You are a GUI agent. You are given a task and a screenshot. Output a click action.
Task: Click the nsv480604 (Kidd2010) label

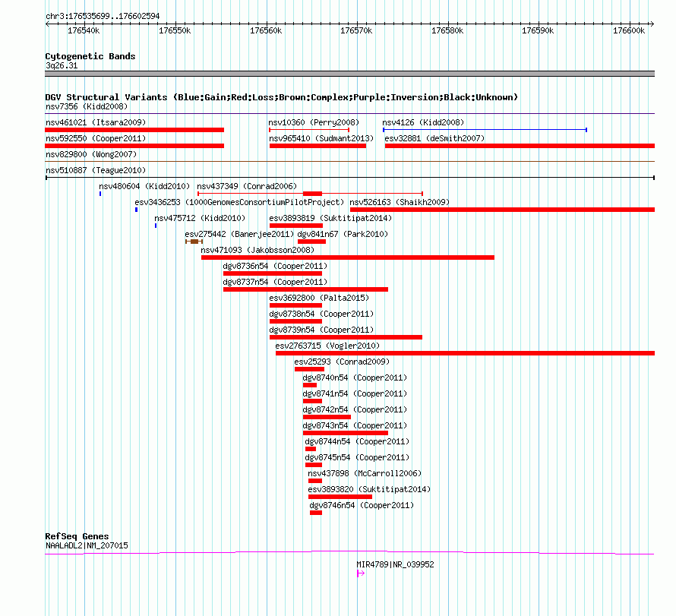[144, 186]
